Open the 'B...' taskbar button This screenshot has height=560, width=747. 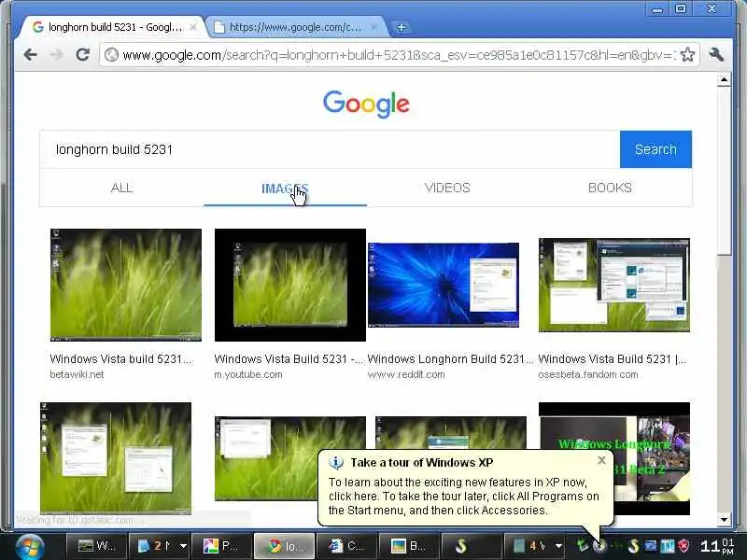pyautogui.click(x=409, y=546)
